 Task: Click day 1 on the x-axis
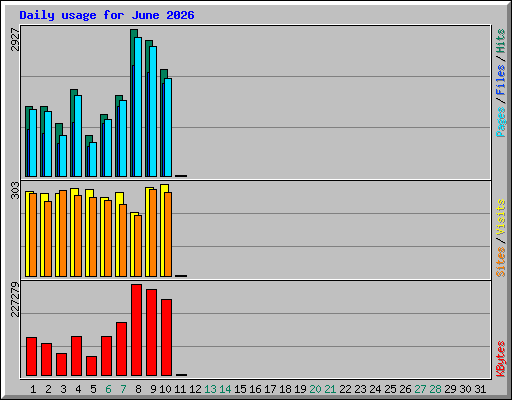click(33, 389)
